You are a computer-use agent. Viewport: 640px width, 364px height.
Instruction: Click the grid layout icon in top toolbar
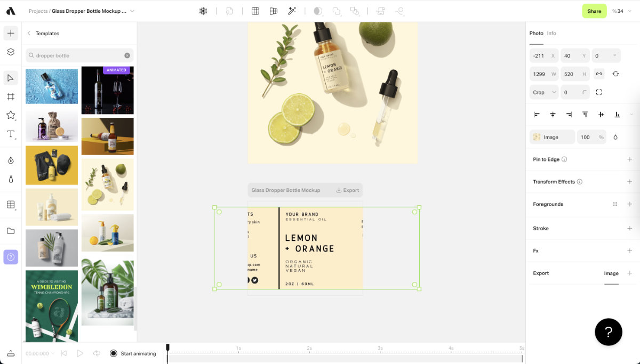point(255,11)
